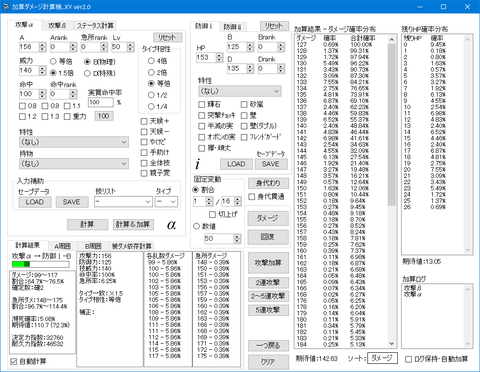
Task: Switch to 攻撃β tab
Action: 57,25
